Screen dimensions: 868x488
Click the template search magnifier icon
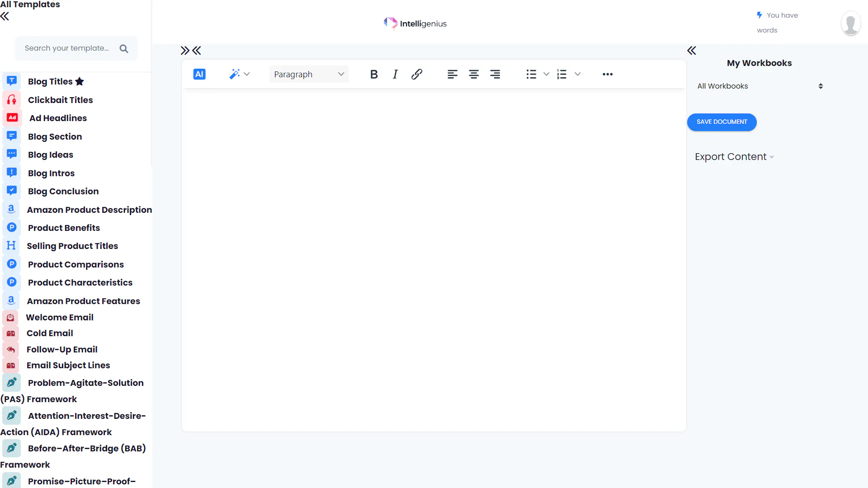click(x=124, y=48)
